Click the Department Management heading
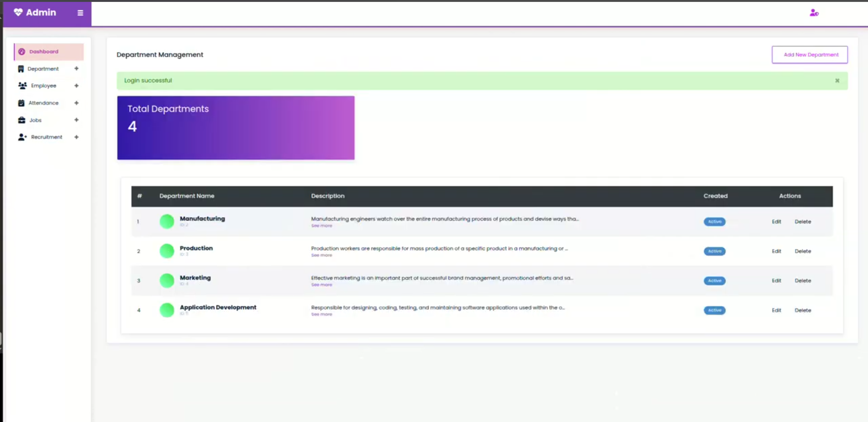This screenshot has height=422, width=868. [x=160, y=55]
